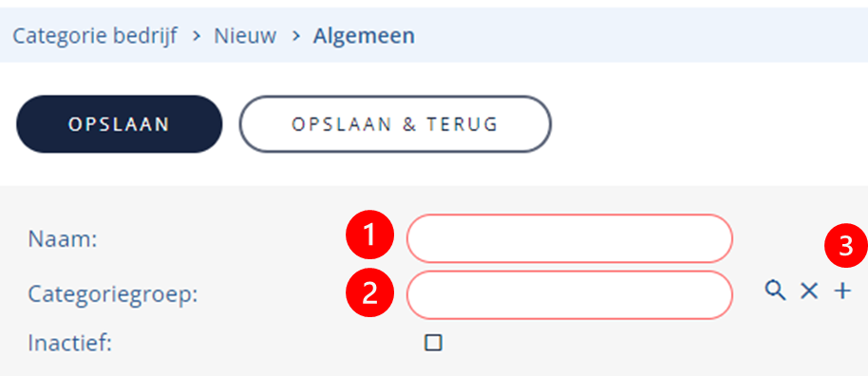Select the Algemeen breadcrumb item
Image resolution: width=868 pixels, height=376 pixels.
pos(364,36)
